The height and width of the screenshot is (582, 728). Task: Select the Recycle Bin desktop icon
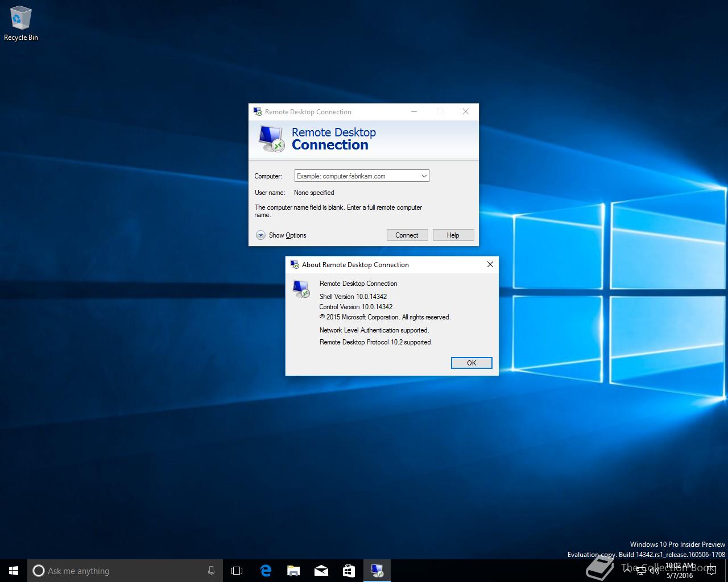(x=21, y=23)
